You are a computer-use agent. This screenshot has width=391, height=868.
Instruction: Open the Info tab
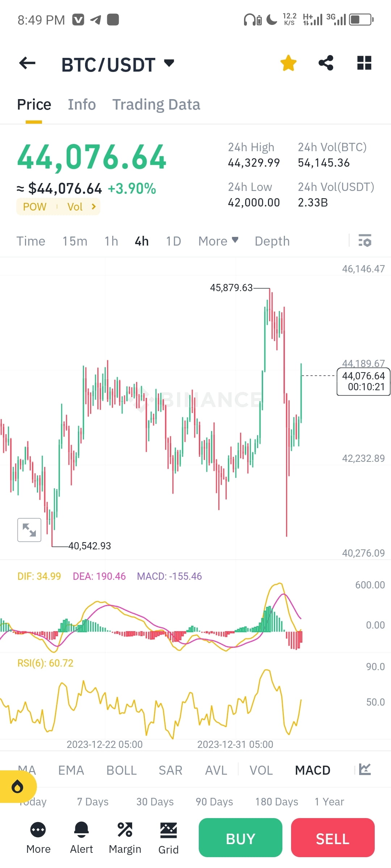click(x=81, y=104)
